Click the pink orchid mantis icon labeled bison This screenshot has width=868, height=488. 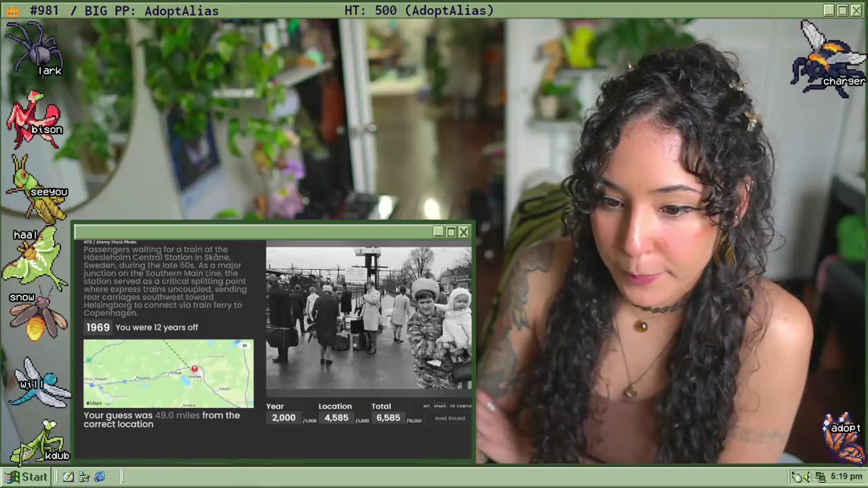[34, 120]
